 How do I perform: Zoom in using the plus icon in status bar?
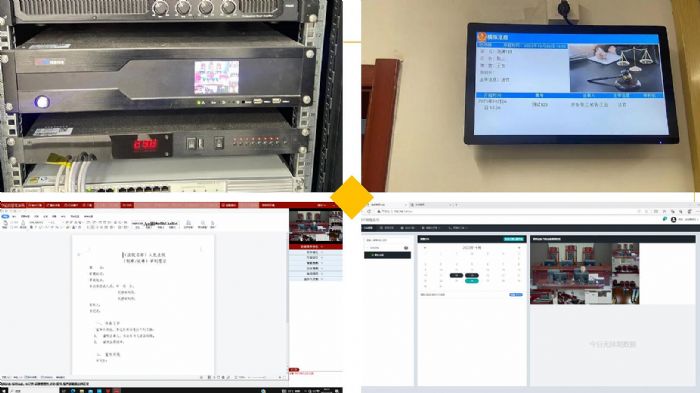click(279, 377)
